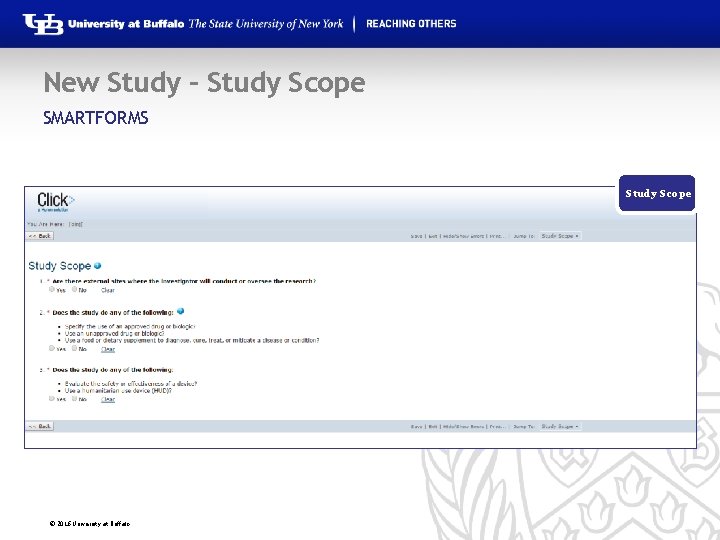The image size is (720, 540).
Task: Click 'Evaluate the safety or effectiveness of a device?' bullet
Action: (131, 383)
